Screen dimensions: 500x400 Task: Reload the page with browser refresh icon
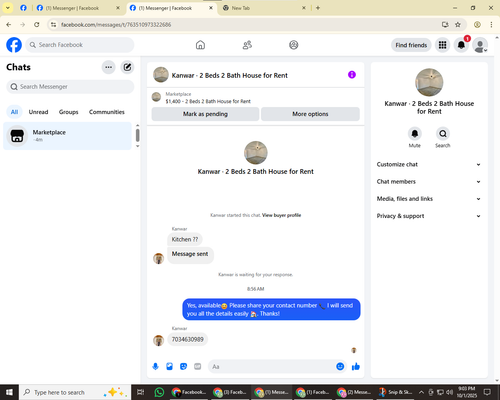point(37,25)
